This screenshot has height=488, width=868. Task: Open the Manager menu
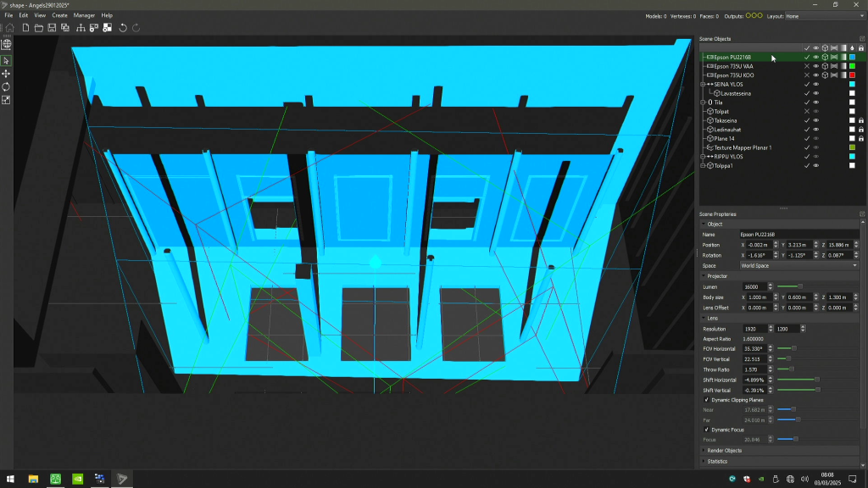click(84, 15)
